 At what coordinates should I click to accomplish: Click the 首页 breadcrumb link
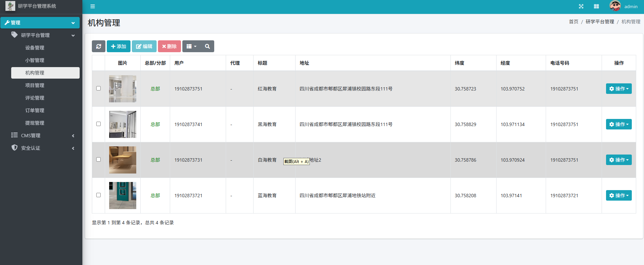tap(573, 22)
